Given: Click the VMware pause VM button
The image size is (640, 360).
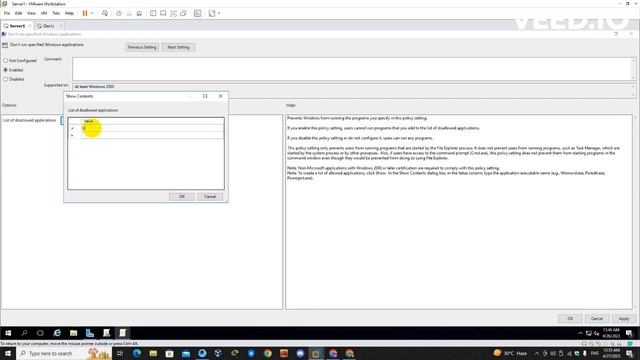Looking at the screenshot, I should [x=85, y=13].
